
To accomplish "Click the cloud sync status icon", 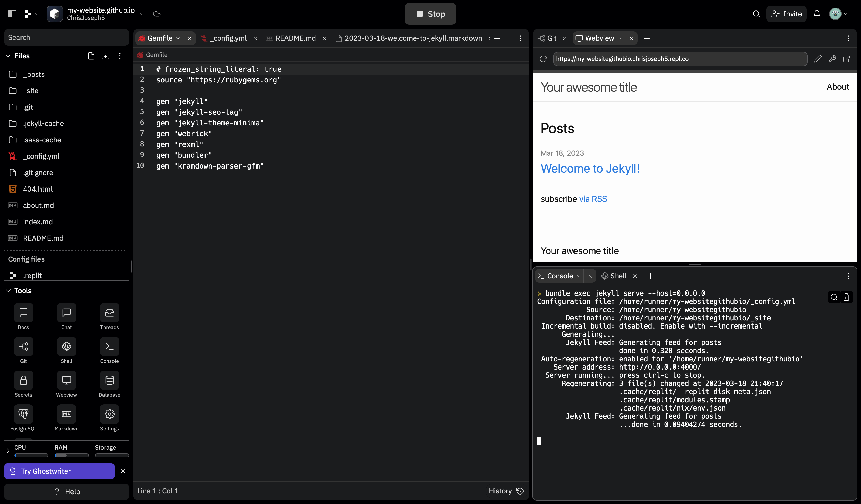I will 157,14.
